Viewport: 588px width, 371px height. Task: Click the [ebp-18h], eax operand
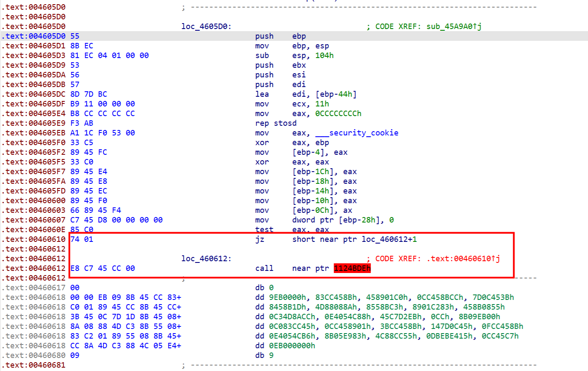pyautogui.click(x=324, y=181)
